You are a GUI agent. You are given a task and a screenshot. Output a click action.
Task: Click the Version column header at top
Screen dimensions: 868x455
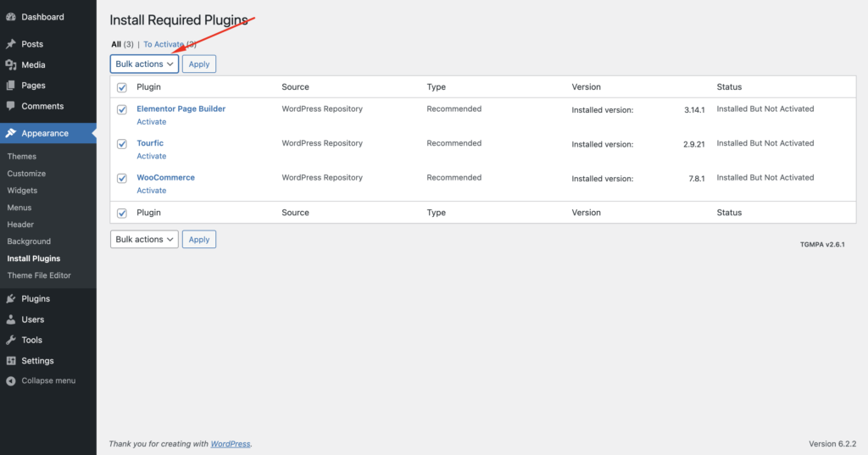[x=587, y=87]
